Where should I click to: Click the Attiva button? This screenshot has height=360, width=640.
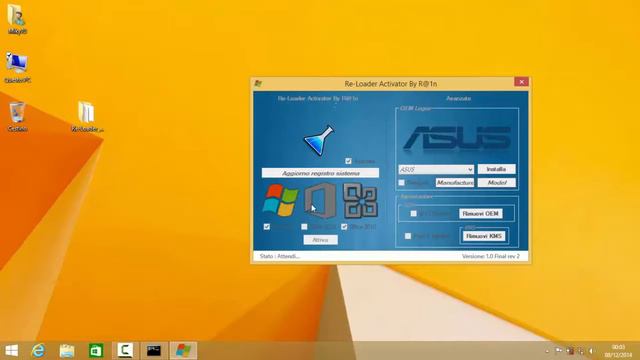[320, 240]
